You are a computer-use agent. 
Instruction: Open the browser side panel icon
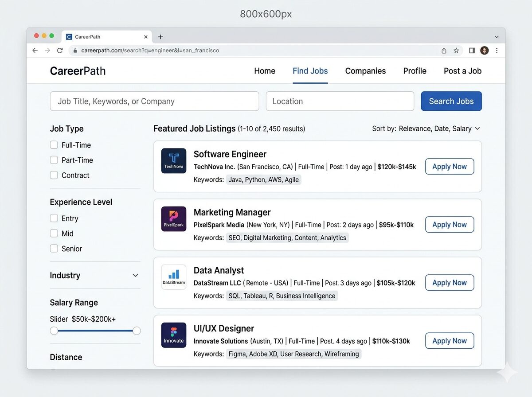[472, 51]
